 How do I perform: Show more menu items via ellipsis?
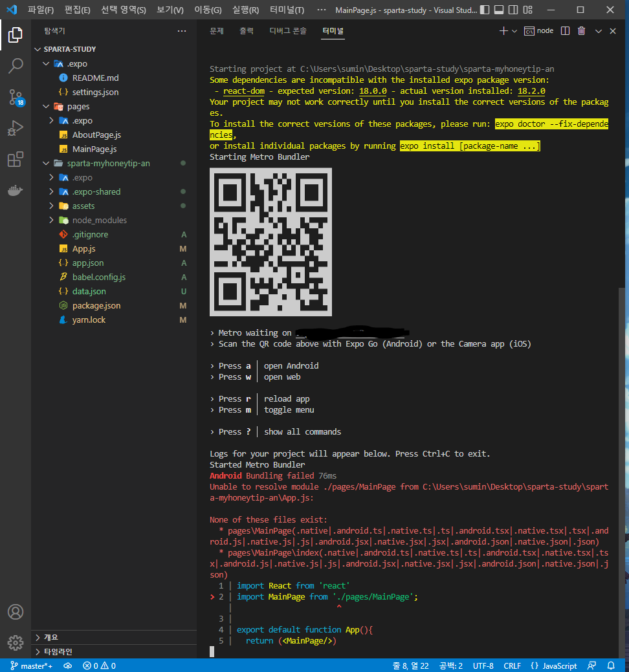(321, 10)
